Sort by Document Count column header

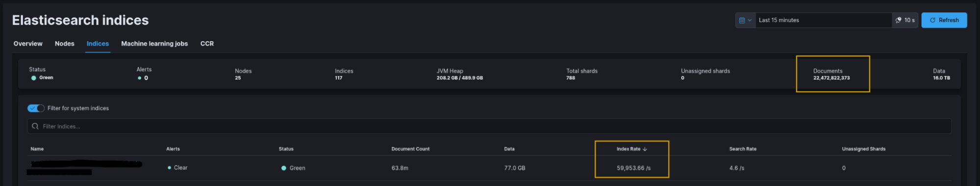[x=410, y=149]
